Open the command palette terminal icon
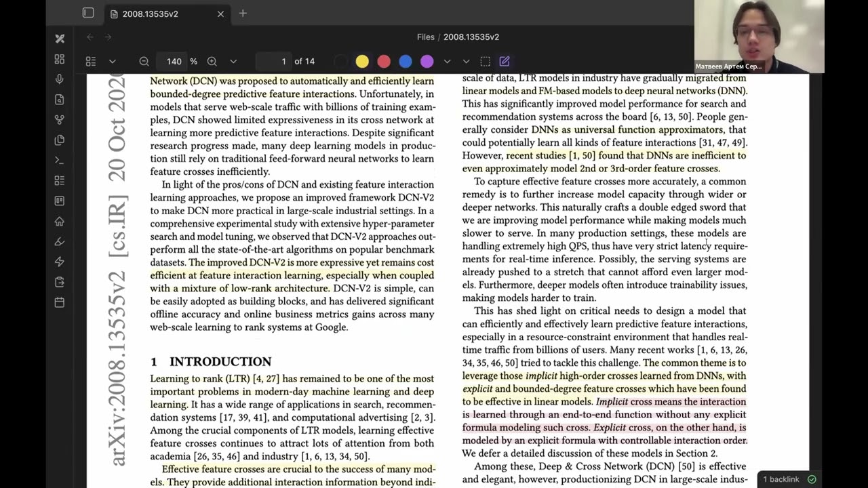Viewport: 868px width, 488px height. 60,161
